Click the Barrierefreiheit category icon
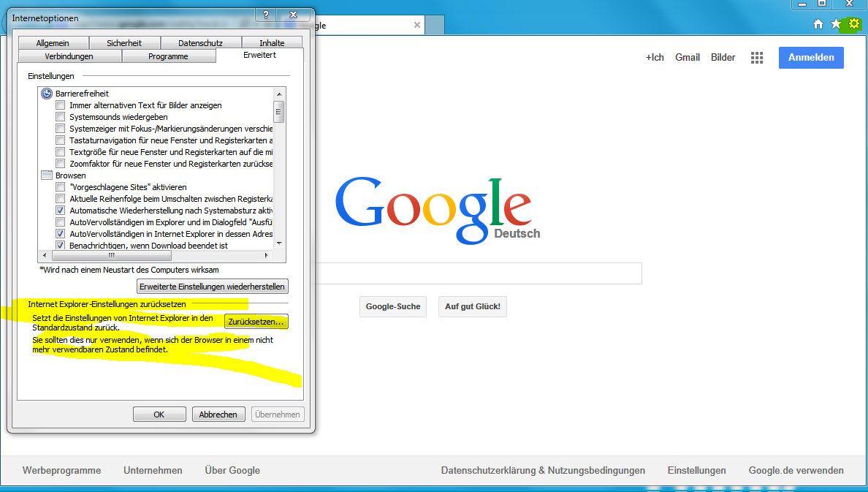 pos(47,94)
